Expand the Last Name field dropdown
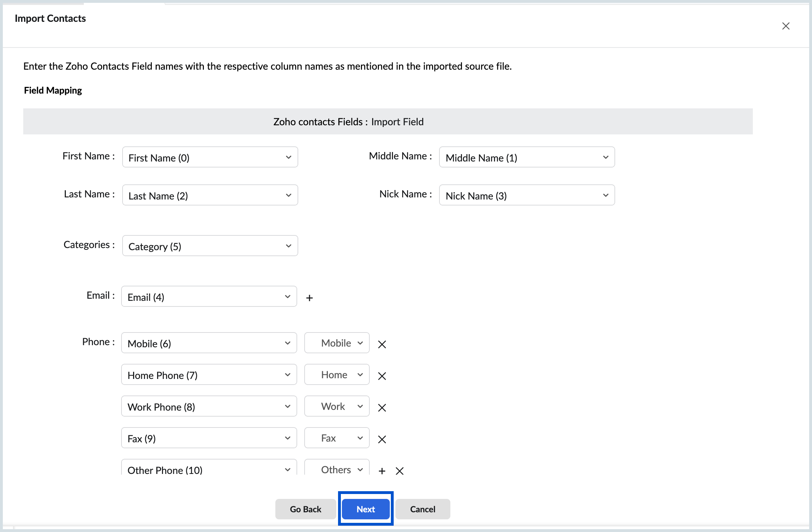This screenshot has width=812, height=532. point(210,195)
